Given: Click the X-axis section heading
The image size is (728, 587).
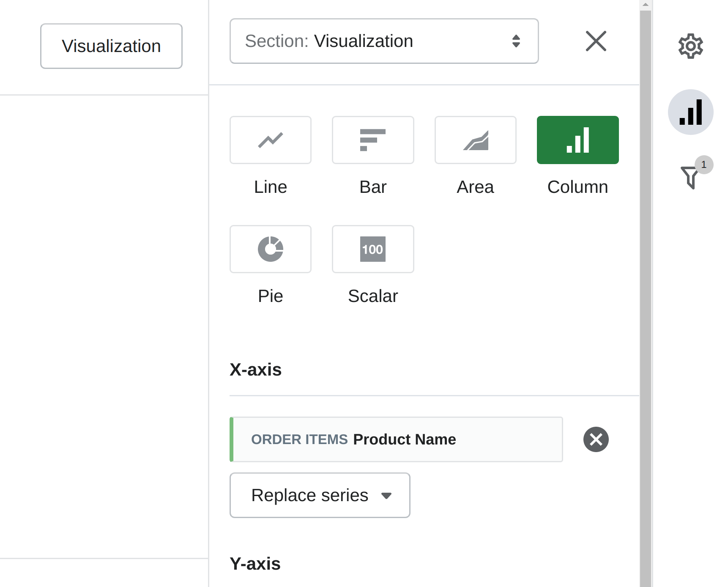Looking at the screenshot, I should (256, 369).
